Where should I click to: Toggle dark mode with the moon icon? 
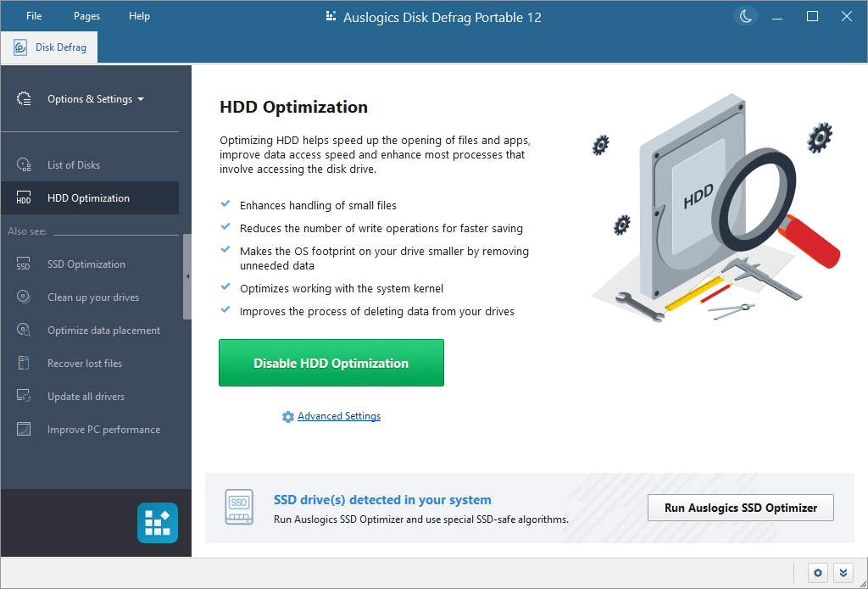[745, 16]
